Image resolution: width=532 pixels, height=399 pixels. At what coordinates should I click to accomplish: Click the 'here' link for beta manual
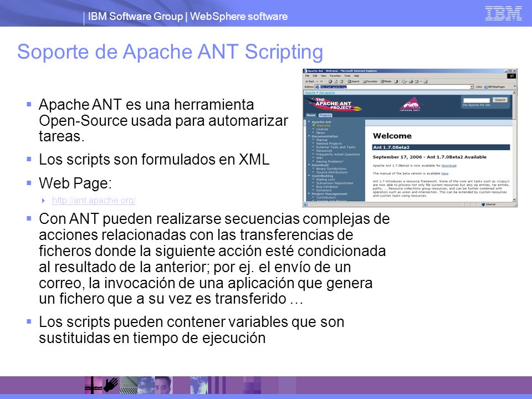tap(444, 173)
